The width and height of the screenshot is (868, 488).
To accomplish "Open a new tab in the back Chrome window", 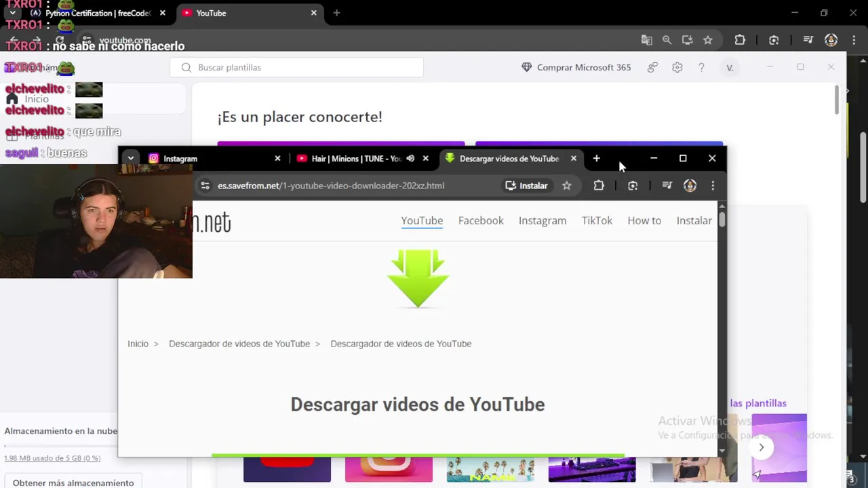I will click(336, 13).
